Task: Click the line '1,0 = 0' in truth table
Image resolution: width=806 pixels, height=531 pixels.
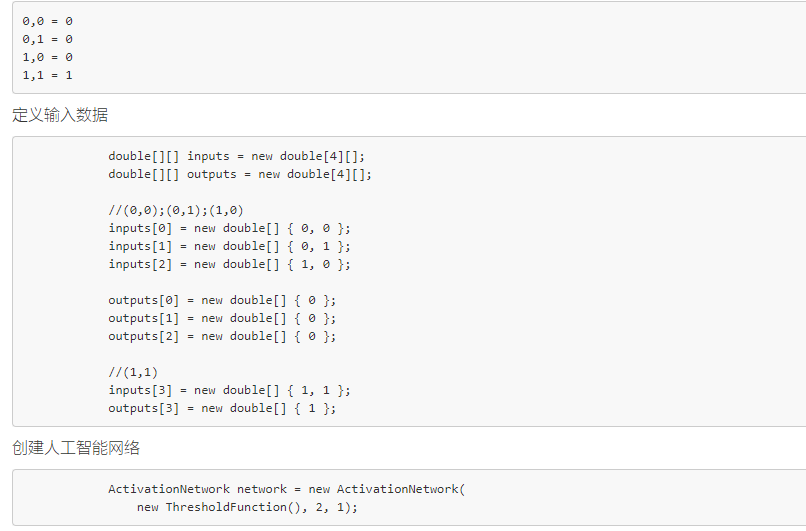Action: [47, 58]
